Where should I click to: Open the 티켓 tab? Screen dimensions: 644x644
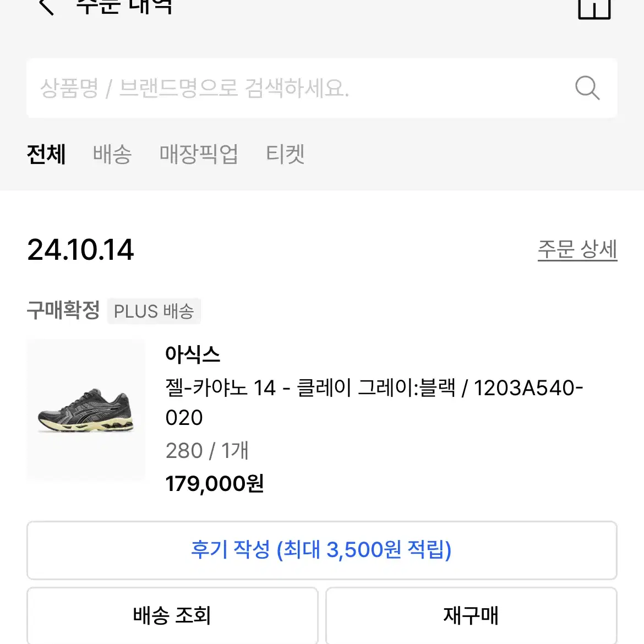pyautogui.click(x=285, y=155)
